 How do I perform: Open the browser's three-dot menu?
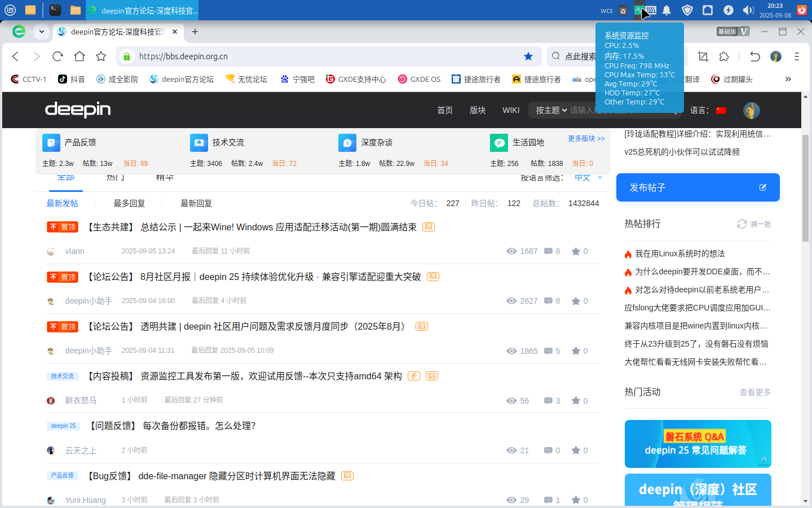[797, 56]
